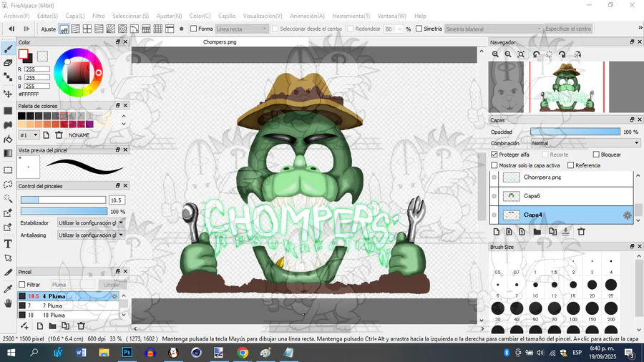Enable the Forma checkbox
The width and height of the screenshot is (644, 362).
(193, 29)
